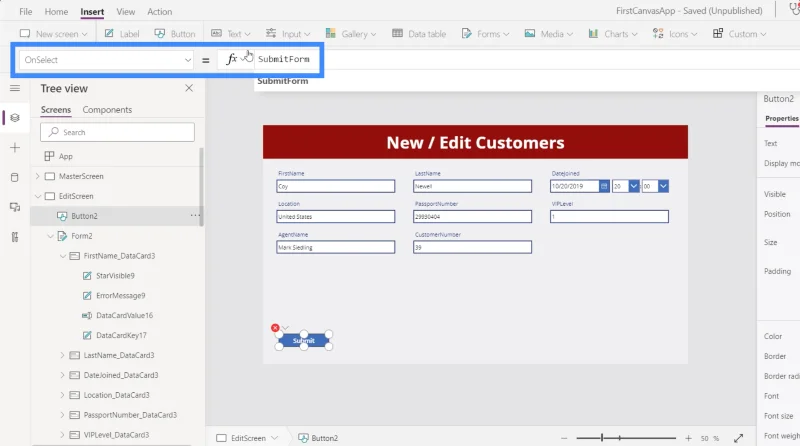Open the hour dropdown in DateJoined

click(633, 186)
